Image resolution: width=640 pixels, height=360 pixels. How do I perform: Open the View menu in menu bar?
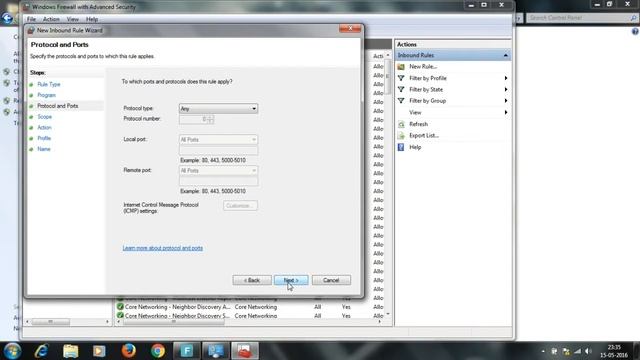point(73,19)
